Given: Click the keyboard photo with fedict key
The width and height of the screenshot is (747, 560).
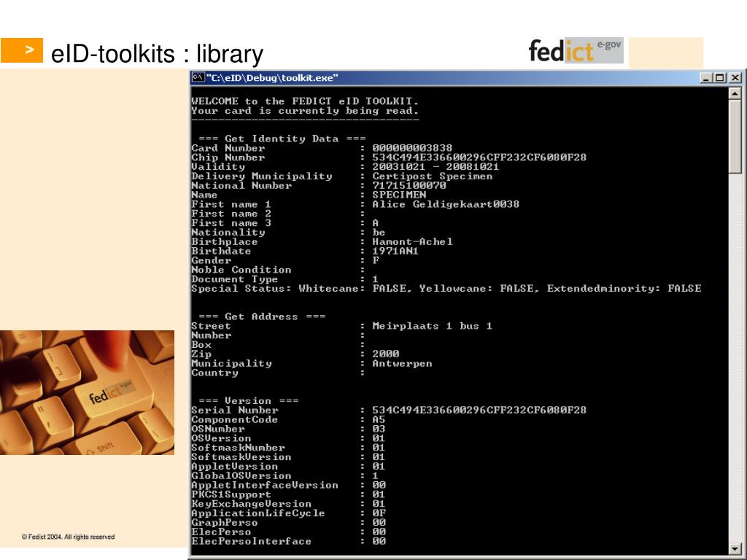Looking at the screenshot, I should click(88, 392).
